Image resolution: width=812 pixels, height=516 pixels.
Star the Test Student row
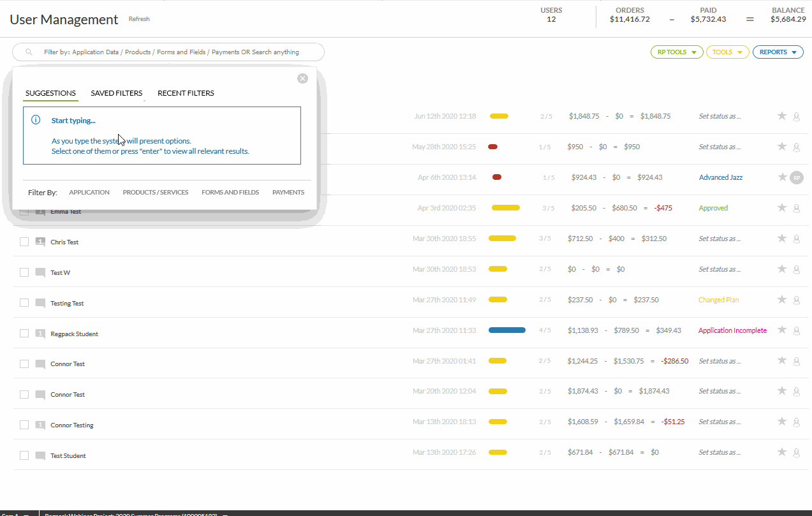click(781, 452)
